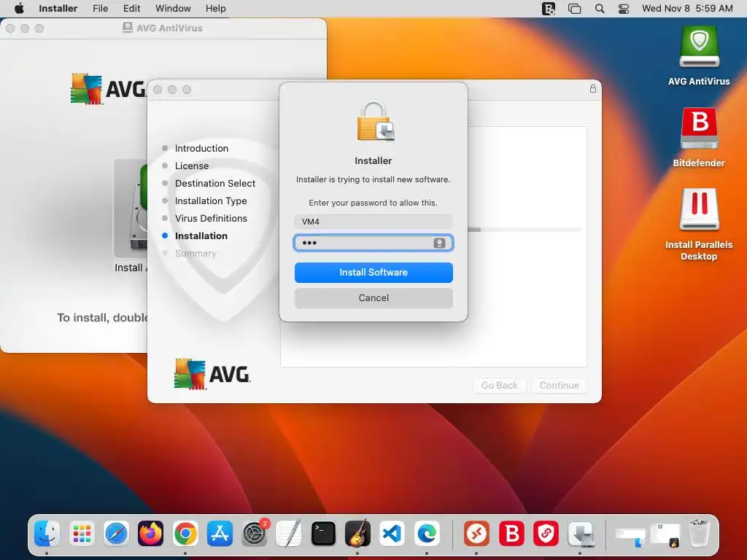
Task: Click the Installer app icon in Dock
Action: coord(581,533)
